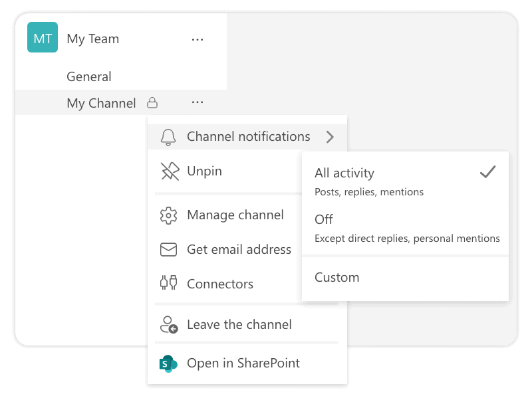The image size is (532, 404).
Task: Select My Channel in the list
Action: (101, 104)
